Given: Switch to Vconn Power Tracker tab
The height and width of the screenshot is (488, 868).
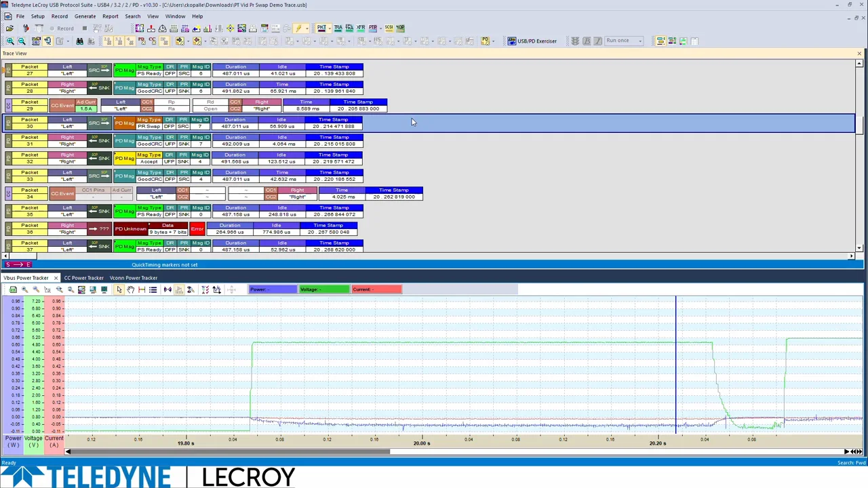Looking at the screenshot, I should coord(134,278).
